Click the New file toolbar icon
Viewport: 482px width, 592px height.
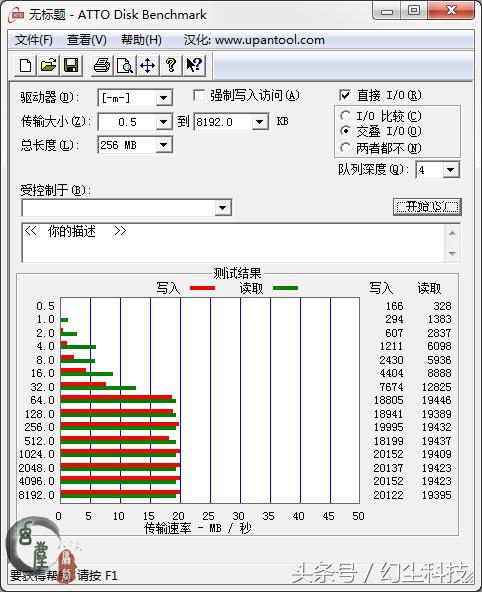(x=25, y=65)
